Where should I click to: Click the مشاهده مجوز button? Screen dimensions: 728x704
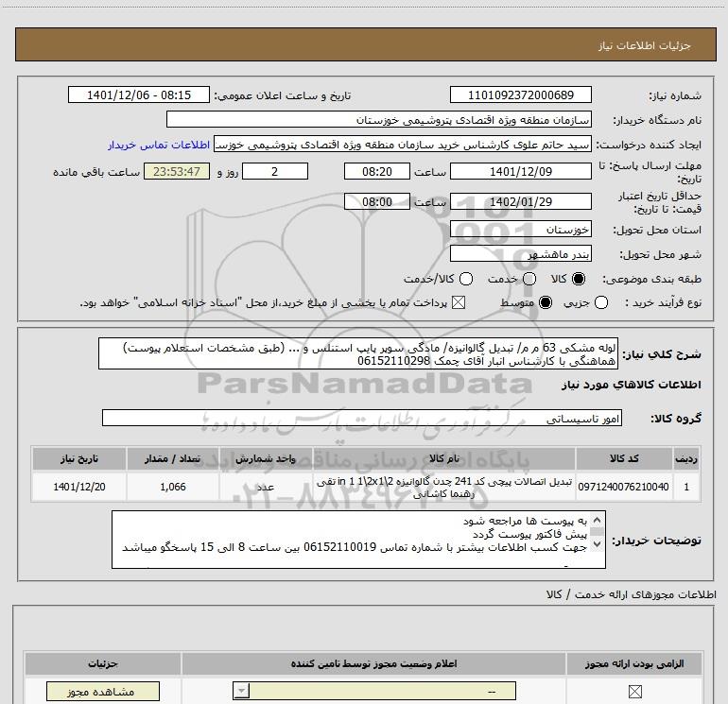(x=103, y=692)
